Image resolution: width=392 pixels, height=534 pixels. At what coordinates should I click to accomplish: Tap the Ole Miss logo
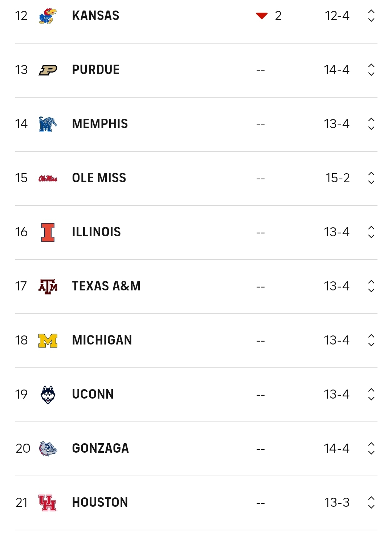[x=48, y=178]
